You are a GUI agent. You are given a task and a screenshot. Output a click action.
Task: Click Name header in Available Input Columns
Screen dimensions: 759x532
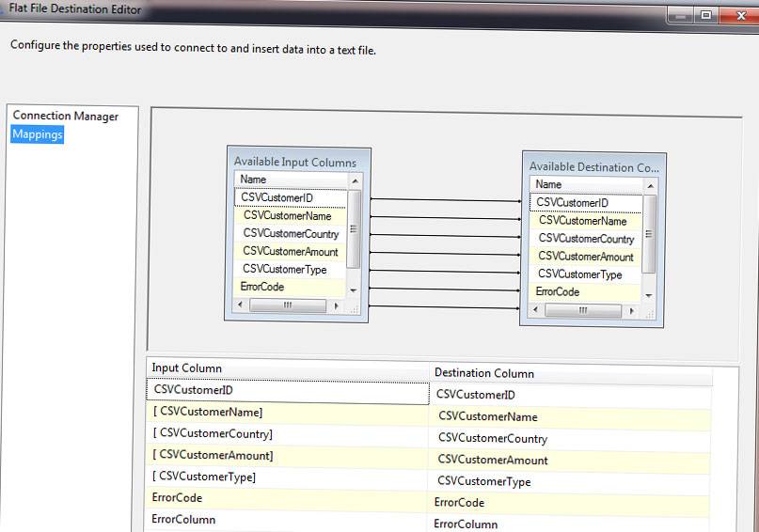pyautogui.click(x=291, y=180)
